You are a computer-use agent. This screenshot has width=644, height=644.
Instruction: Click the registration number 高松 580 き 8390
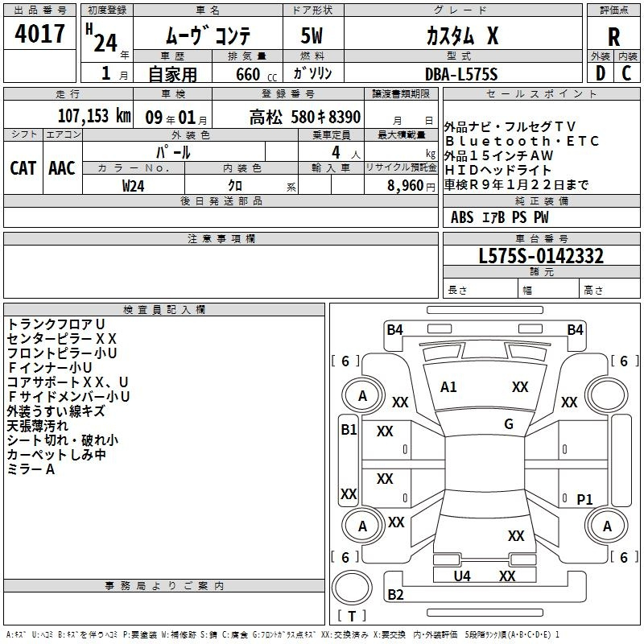point(305,117)
